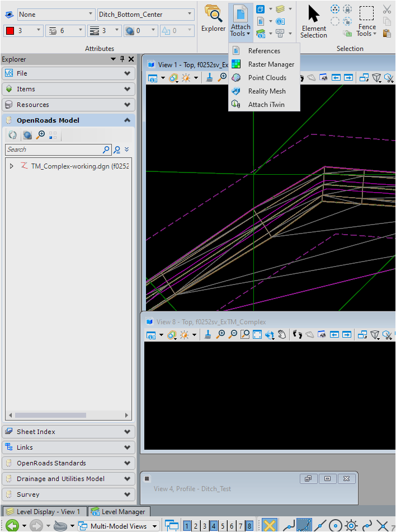Choose Raster Manager from the menu
The image size is (396, 532).
point(264,64)
